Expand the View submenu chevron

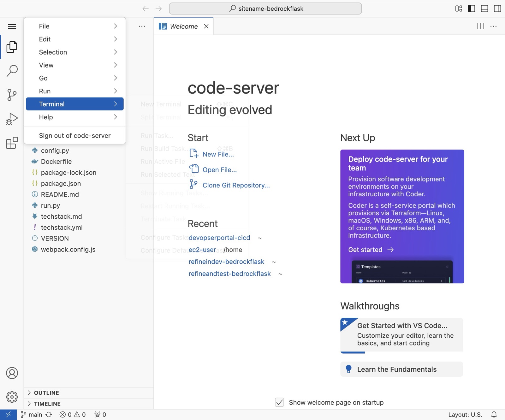point(116,65)
